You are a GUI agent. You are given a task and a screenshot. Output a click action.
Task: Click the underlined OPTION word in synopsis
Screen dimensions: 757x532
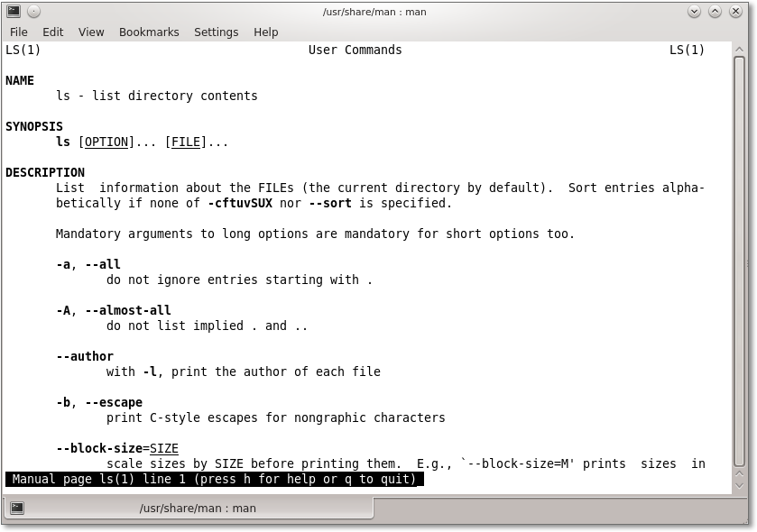tap(106, 142)
